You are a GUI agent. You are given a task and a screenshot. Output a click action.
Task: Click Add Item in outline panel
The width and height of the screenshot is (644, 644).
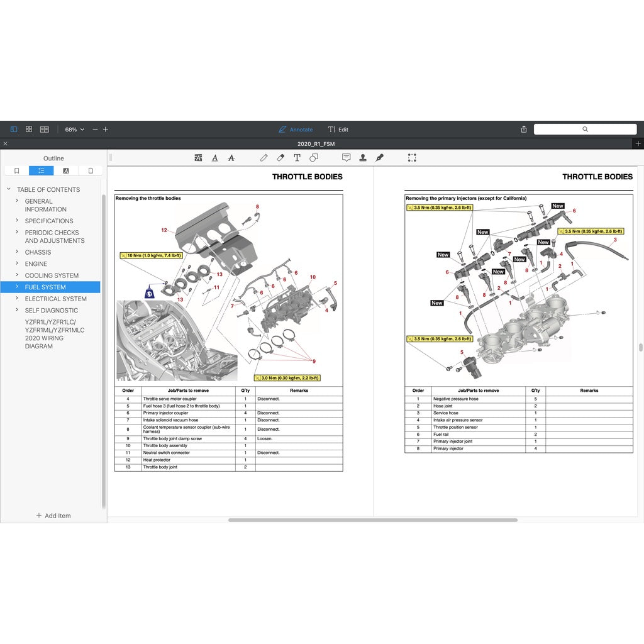pos(53,516)
